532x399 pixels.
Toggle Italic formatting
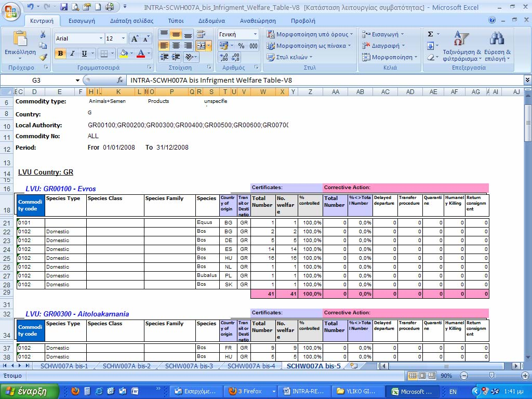tap(72, 54)
